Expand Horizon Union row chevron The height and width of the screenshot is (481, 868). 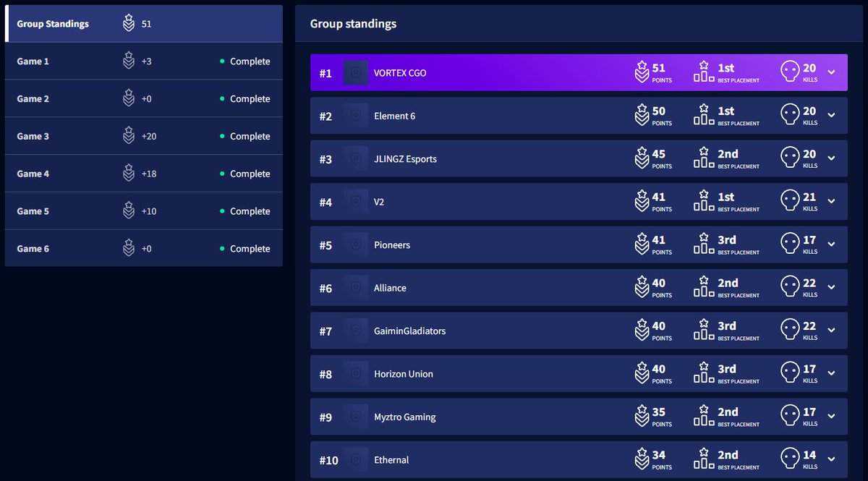(831, 374)
